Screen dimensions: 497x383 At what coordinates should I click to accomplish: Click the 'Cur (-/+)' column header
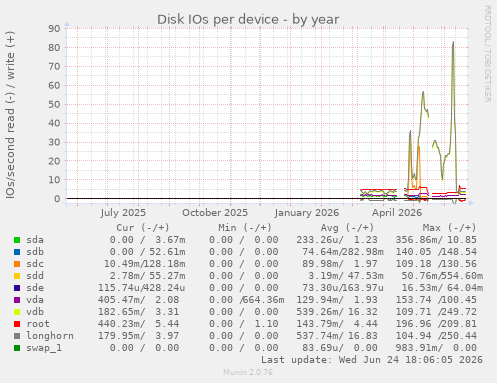(143, 228)
